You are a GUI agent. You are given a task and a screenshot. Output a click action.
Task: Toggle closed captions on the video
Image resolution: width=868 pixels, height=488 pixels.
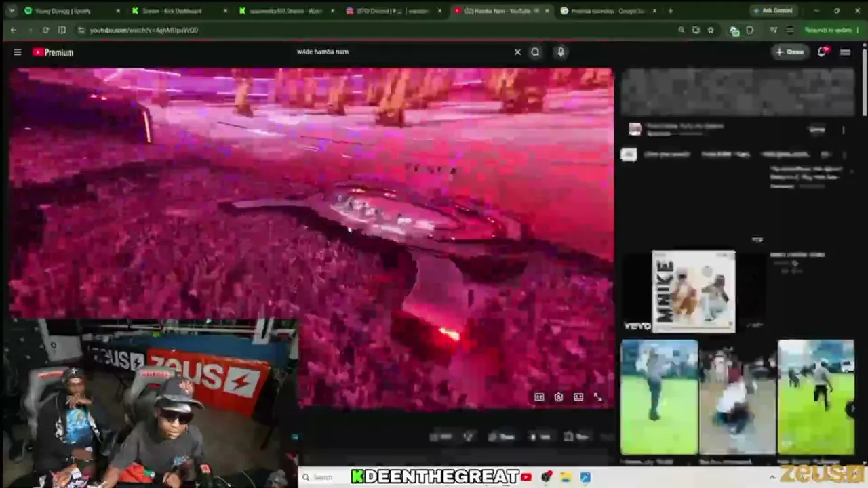coord(539,397)
